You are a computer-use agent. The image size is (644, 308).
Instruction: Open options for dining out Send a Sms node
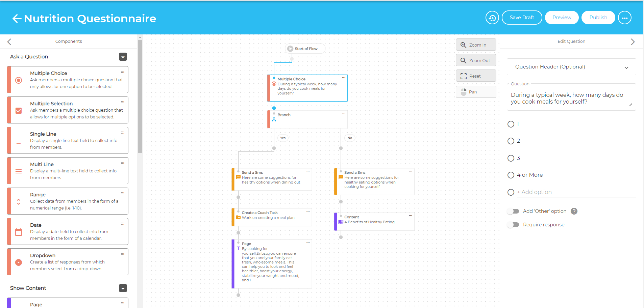point(308,171)
